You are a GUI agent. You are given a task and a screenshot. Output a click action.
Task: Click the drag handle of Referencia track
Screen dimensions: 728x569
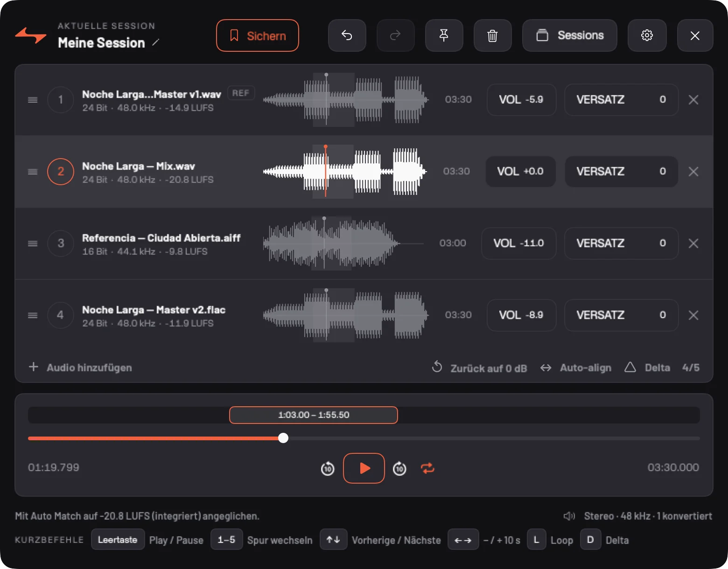click(33, 243)
